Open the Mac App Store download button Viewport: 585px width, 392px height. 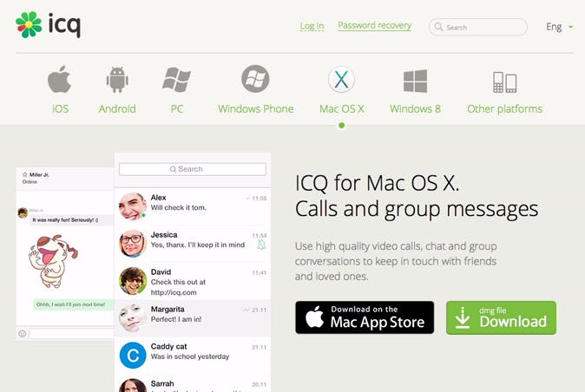click(x=365, y=317)
